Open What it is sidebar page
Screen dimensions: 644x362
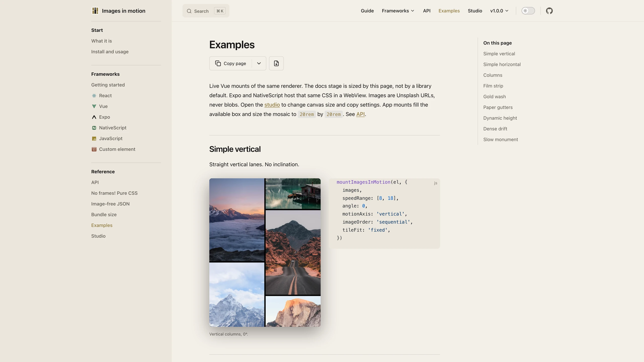[101, 41]
